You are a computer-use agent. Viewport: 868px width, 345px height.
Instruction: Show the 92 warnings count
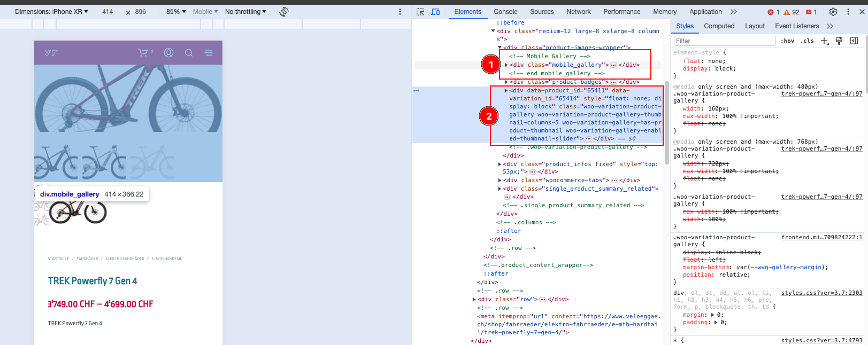792,12
